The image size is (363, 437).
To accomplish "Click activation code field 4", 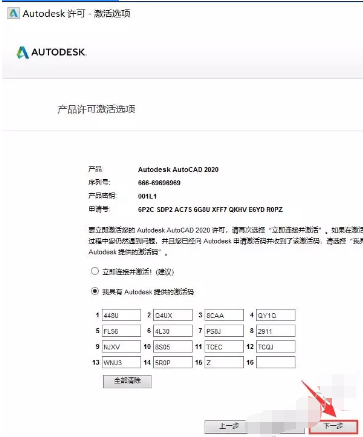I will (276, 315).
